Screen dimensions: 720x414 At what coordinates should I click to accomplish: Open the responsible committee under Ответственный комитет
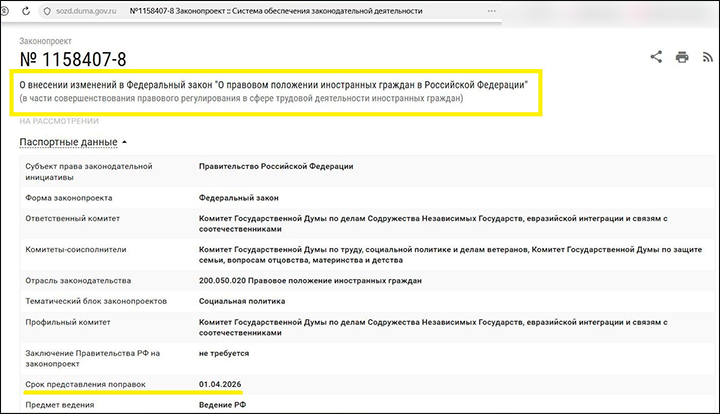(x=430, y=223)
